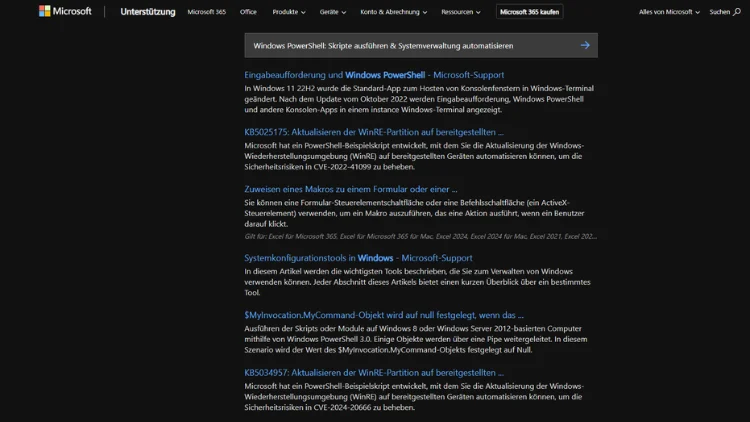Image resolution: width=750 pixels, height=422 pixels.
Task: Open Systemkonfigurationstools in Windows link
Action: [x=358, y=258]
